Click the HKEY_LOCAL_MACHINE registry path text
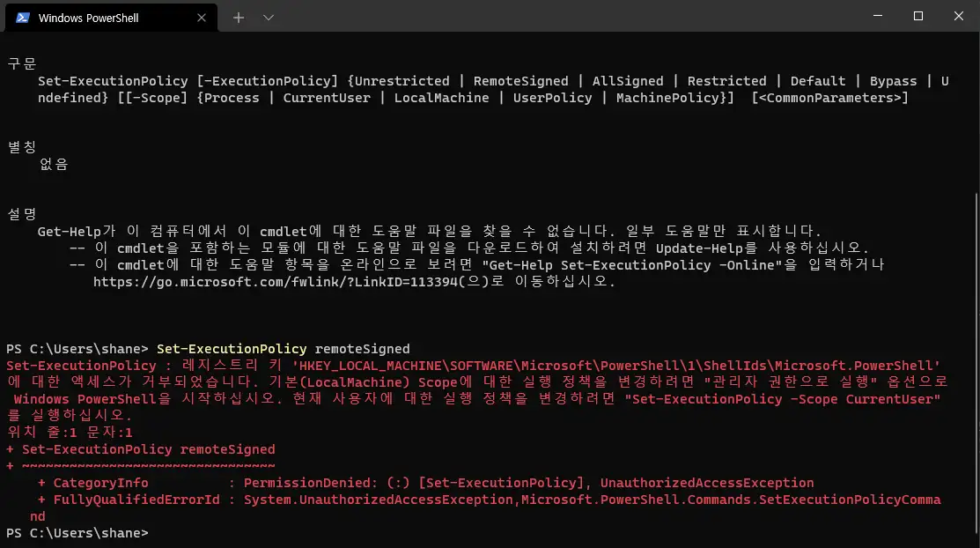The image size is (980, 548). pyautogui.click(x=616, y=366)
